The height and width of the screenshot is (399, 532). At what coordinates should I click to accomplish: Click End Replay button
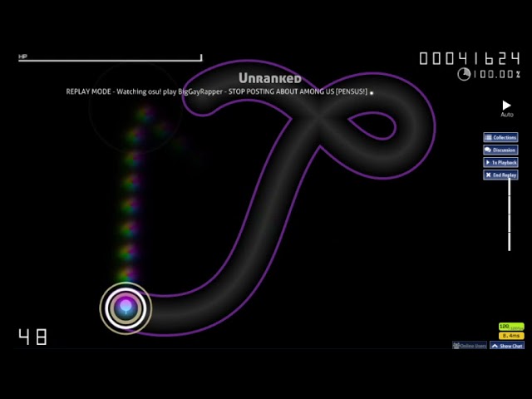pyautogui.click(x=500, y=175)
